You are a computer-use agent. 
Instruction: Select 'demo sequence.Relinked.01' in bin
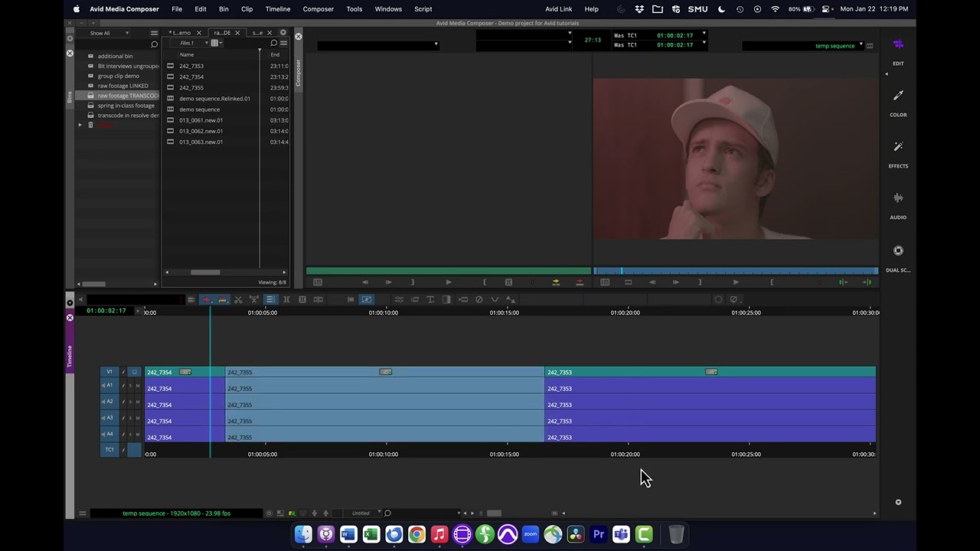tap(214, 99)
